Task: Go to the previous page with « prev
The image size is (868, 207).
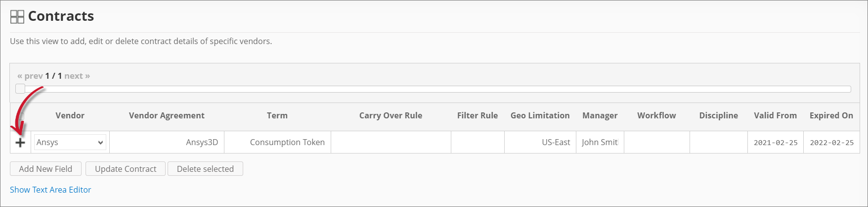Action: pyautogui.click(x=30, y=76)
